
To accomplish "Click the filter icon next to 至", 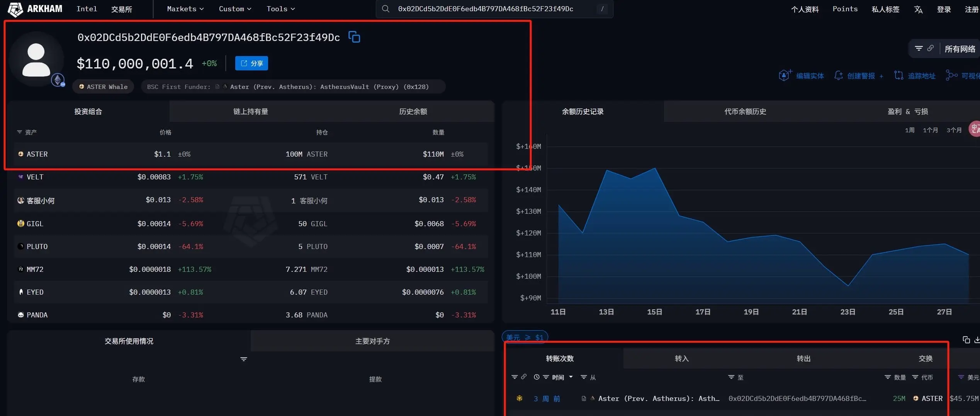I will pos(731,377).
